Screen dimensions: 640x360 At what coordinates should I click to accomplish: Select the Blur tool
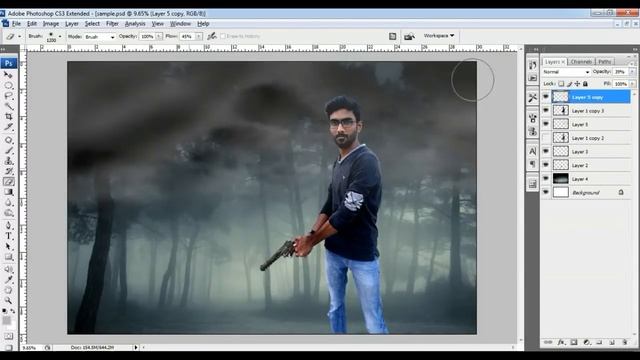(8, 203)
